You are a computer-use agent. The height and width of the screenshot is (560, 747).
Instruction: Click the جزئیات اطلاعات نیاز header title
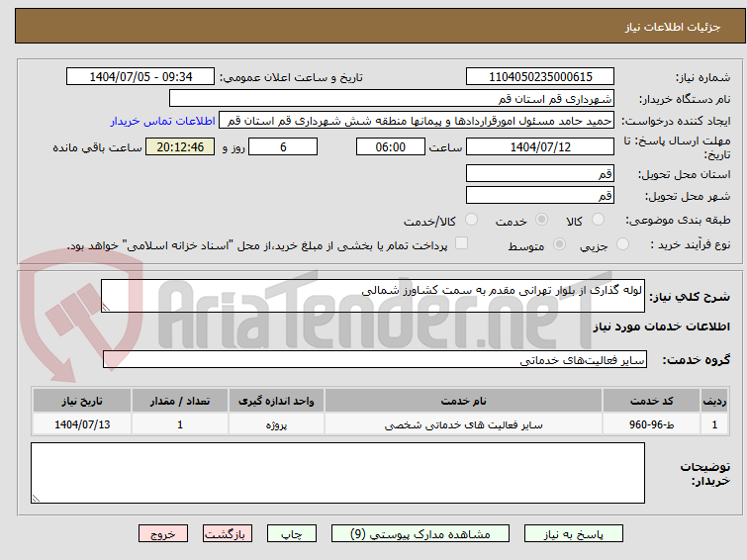[672, 27]
